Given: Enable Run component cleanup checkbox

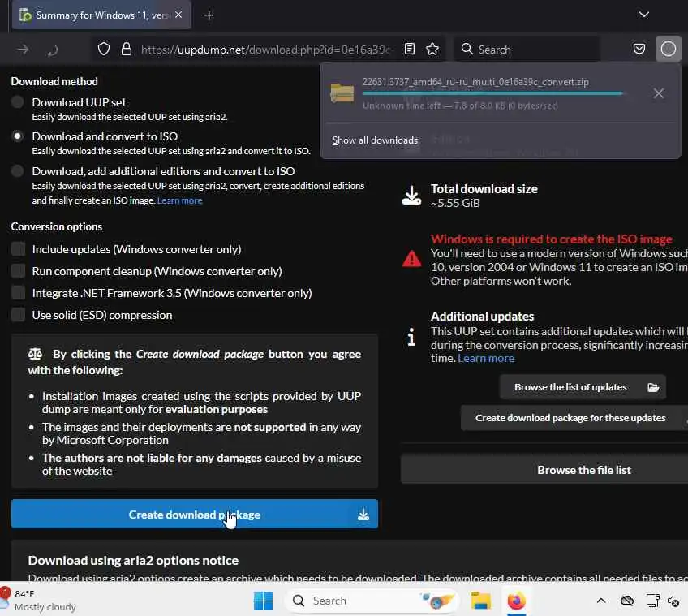Looking at the screenshot, I should (x=18, y=271).
